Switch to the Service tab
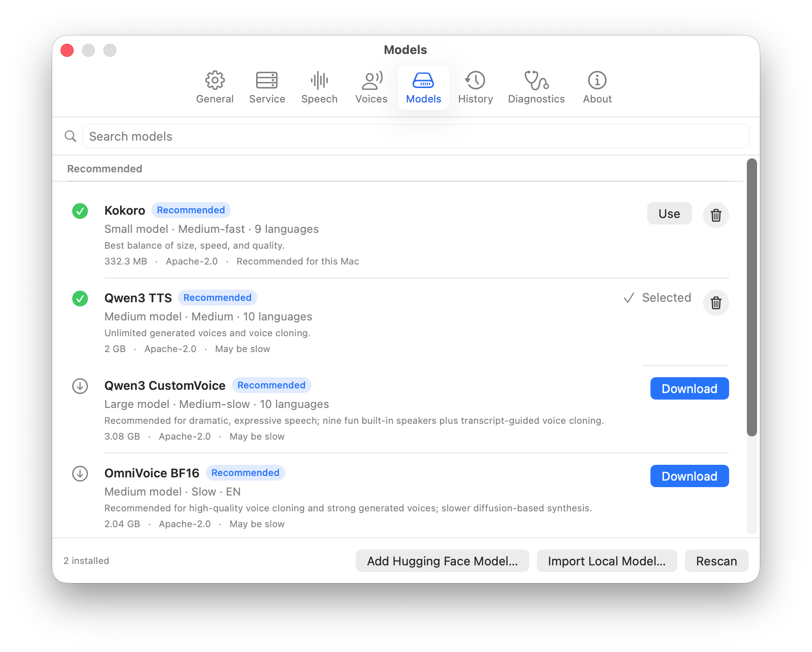 [x=267, y=88]
